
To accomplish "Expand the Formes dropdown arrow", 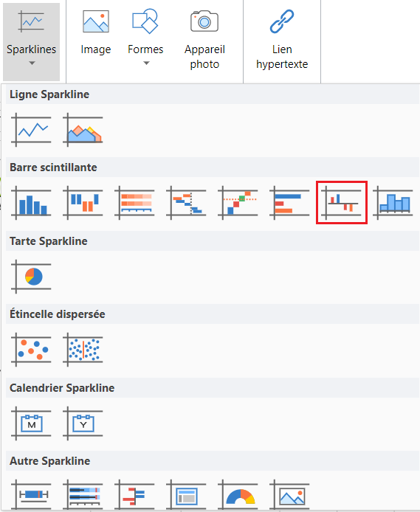I will 146,63.
